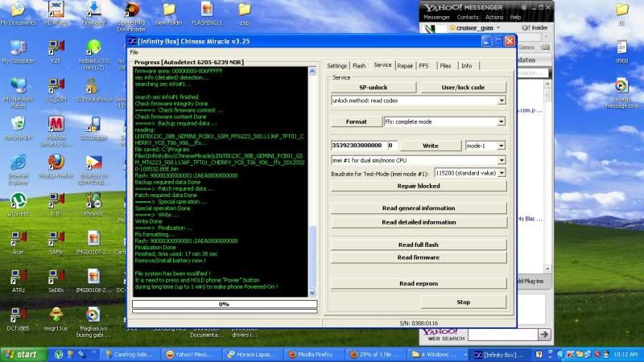This screenshot has height=362, width=644.
Task: Open the LG_GSM desktop shortcut
Action: click(56, 90)
